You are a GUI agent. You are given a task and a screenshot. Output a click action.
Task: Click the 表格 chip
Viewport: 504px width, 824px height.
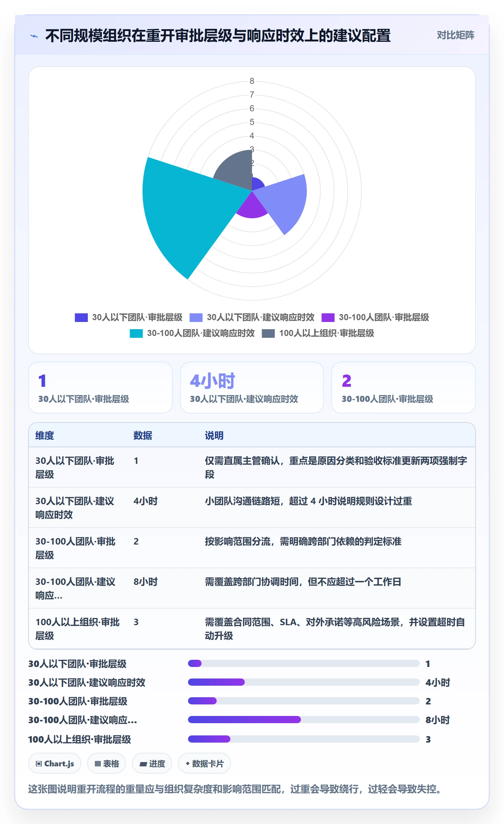(107, 763)
